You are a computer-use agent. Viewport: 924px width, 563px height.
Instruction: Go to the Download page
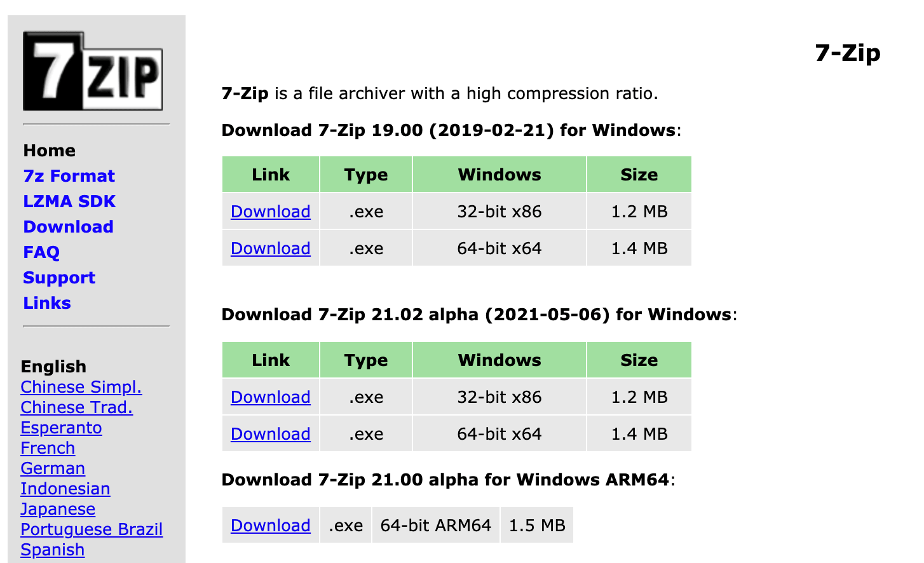pos(68,227)
